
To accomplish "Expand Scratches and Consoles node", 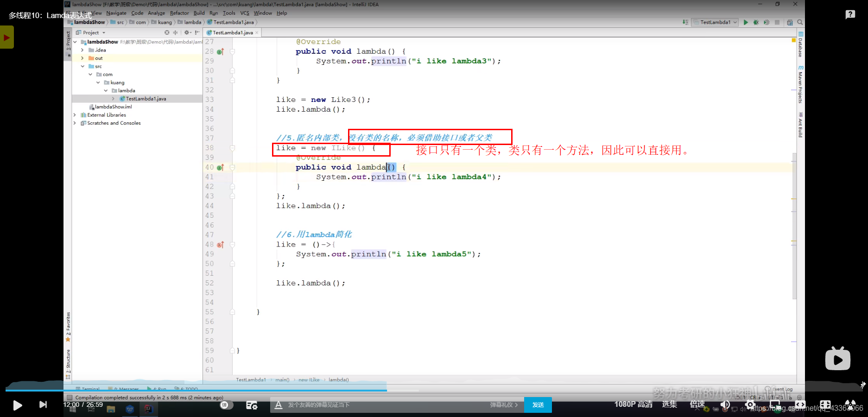I will pyautogui.click(x=75, y=123).
